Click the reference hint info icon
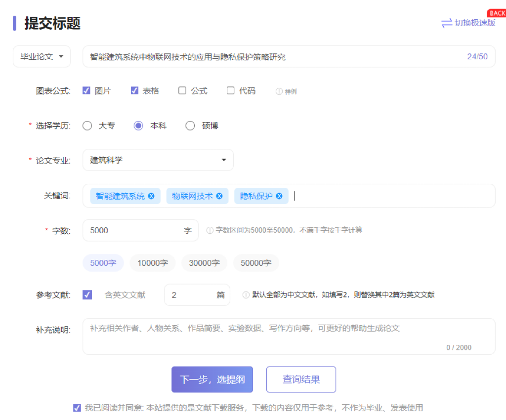The image size is (506, 420). click(246, 295)
